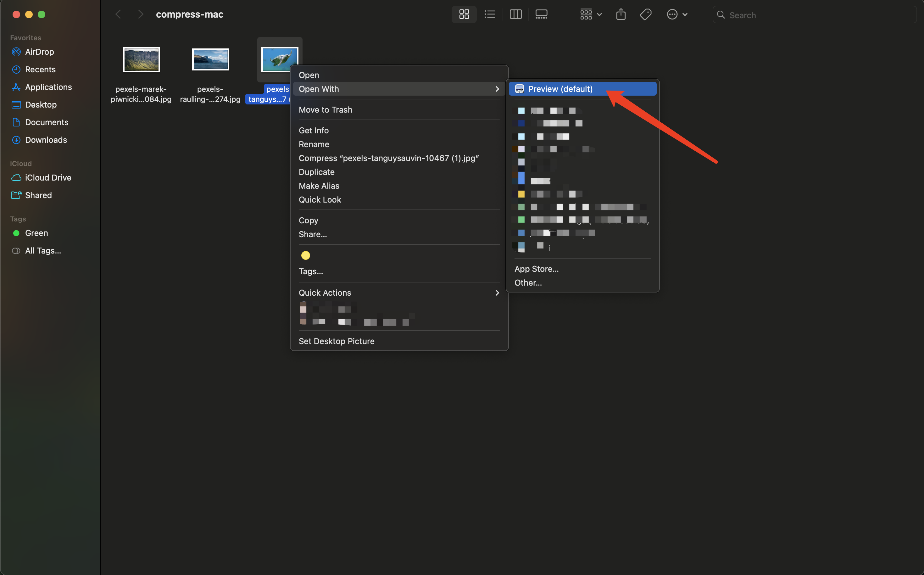Select the Green tag in sidebar

pyautogui.click(x=36, y=233)
